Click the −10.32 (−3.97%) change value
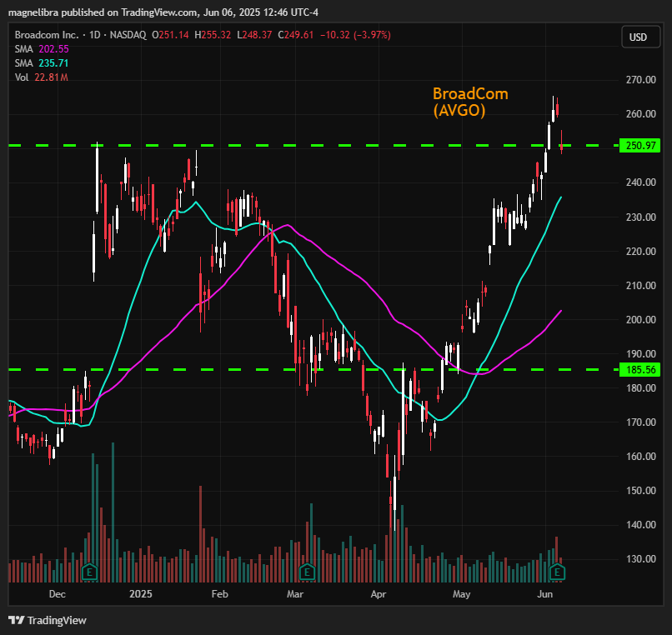 coord(355,35)
